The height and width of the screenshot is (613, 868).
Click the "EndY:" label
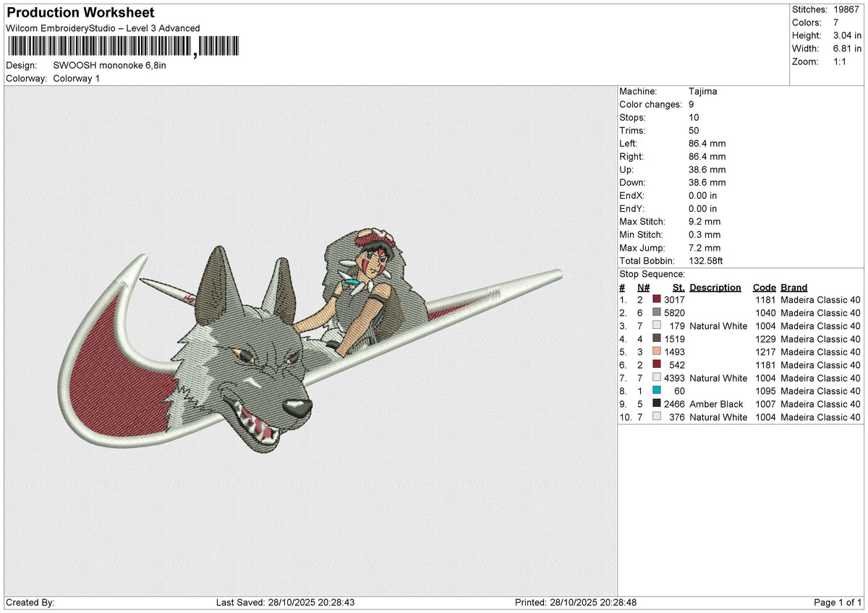coord(632,209)
